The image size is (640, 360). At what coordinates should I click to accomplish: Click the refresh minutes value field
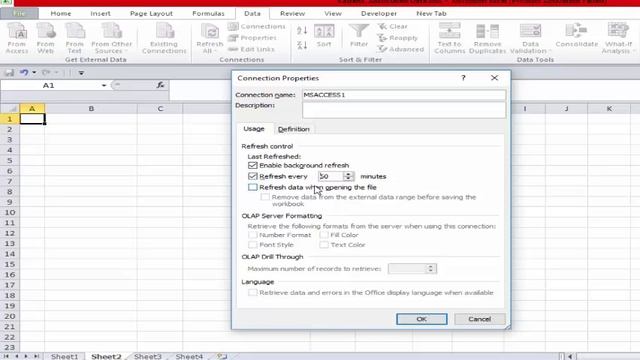pos(331,176)
